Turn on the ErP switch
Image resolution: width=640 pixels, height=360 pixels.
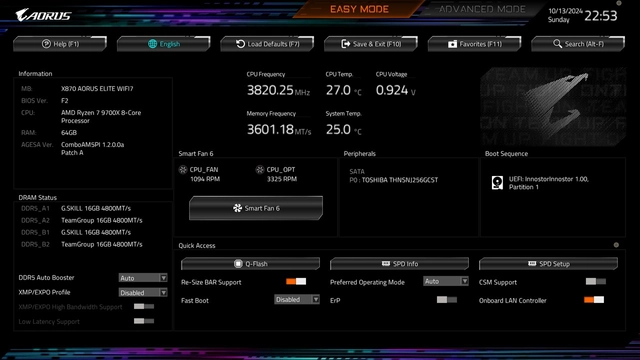tap(447, 300)
